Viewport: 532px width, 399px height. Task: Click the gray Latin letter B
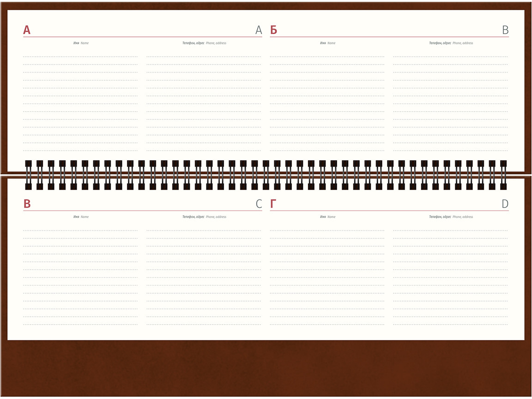[505, 30]
